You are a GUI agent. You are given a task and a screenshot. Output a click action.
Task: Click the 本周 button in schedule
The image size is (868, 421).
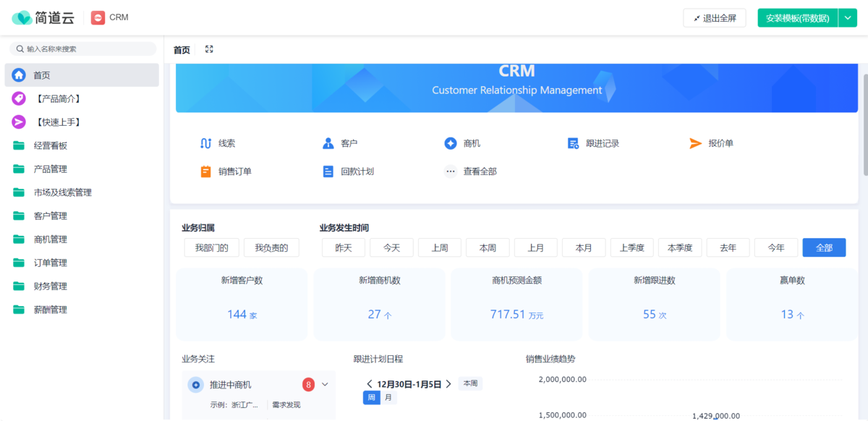(x=470, y=384)
